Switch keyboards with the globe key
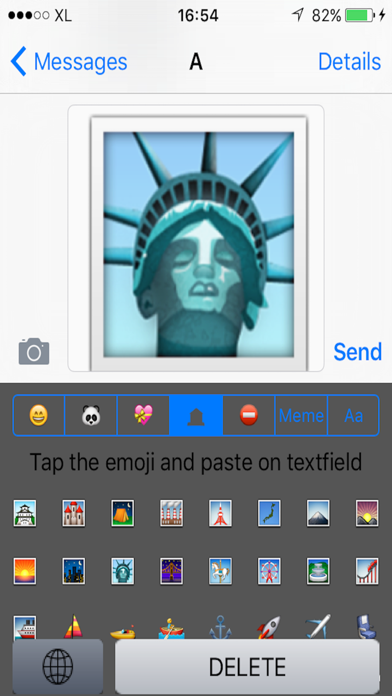The width and height of the screenshot is (392, 696). [x=58, y=666]
